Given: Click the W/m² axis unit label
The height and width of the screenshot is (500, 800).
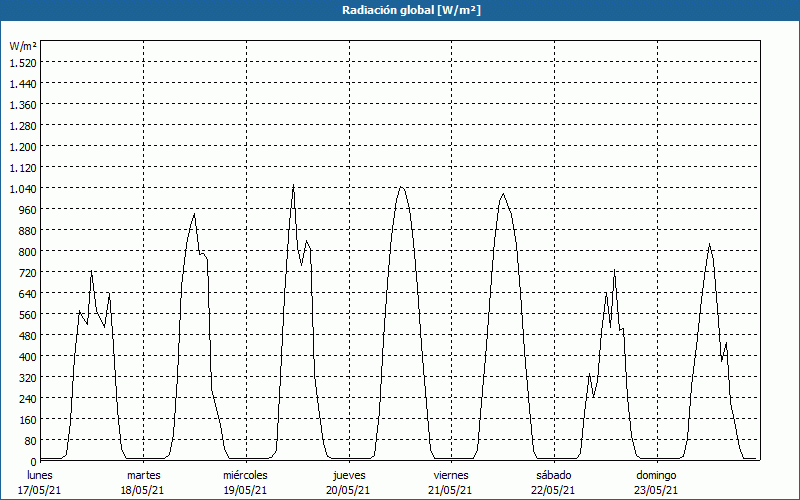Looking at the screenshot, I should (23, 46).
